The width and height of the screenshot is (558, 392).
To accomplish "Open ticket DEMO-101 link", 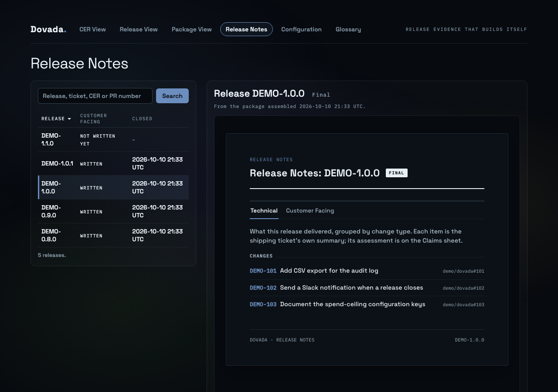I will [263, 271].
